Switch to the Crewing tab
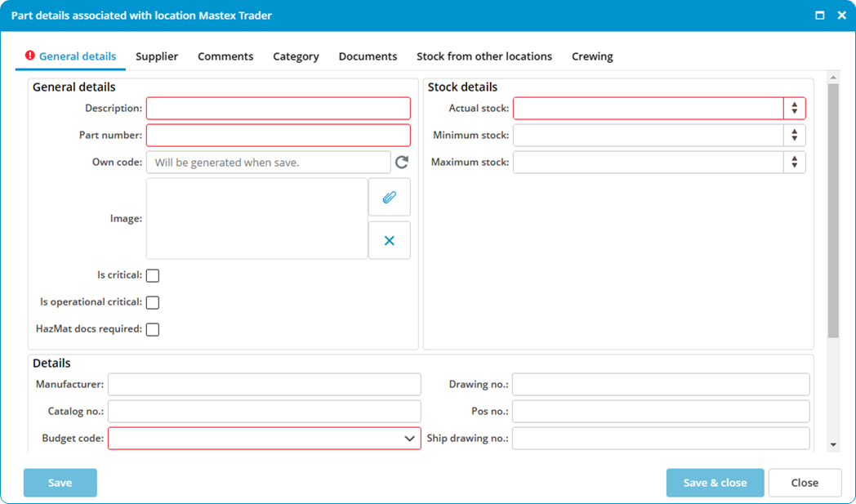Image resolution: width=856 pixels, height=504 pixels. point(592,56)
